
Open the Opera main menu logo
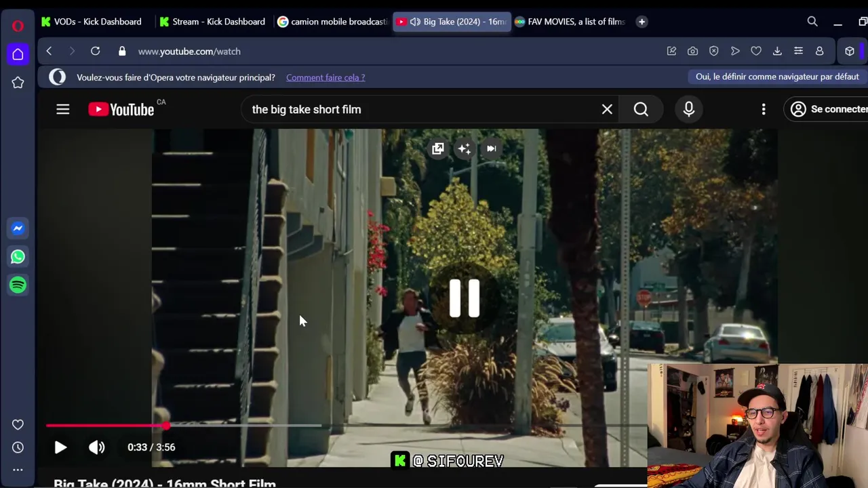coord(18,26)
